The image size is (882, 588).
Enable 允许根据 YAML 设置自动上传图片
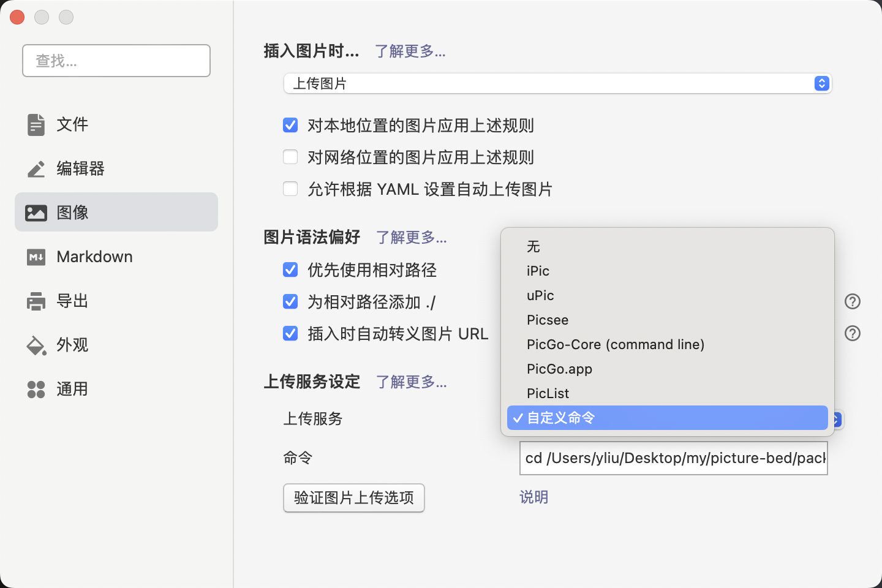coord(290,188)
